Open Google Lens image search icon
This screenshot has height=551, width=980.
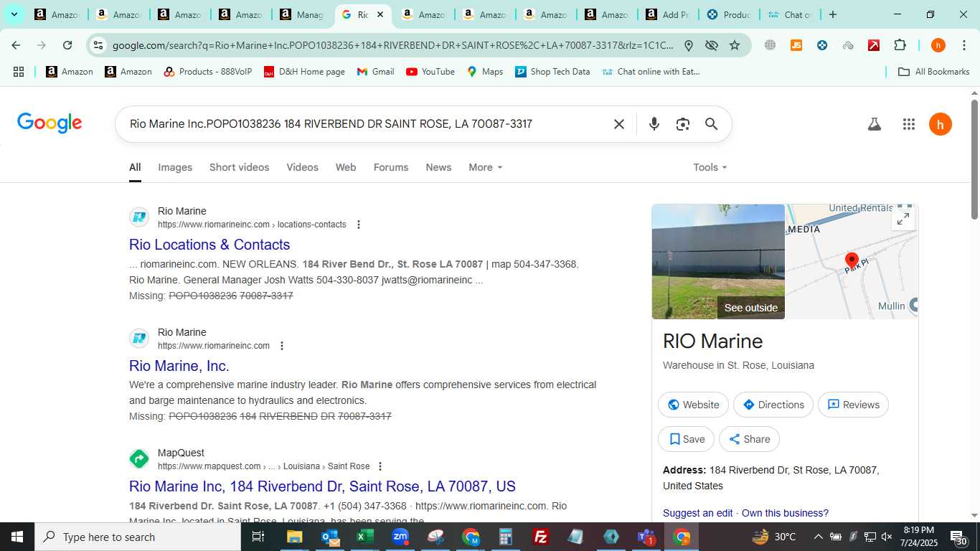click(x=682, y=124)
